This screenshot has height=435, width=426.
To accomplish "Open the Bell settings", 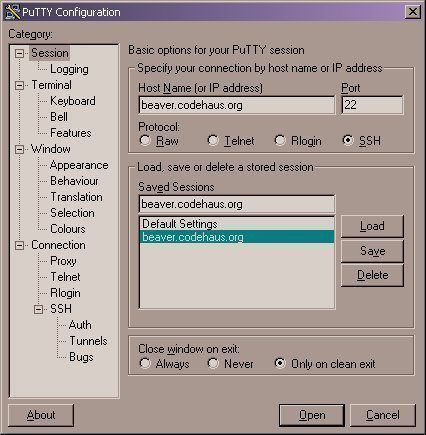I will [59, 117].
